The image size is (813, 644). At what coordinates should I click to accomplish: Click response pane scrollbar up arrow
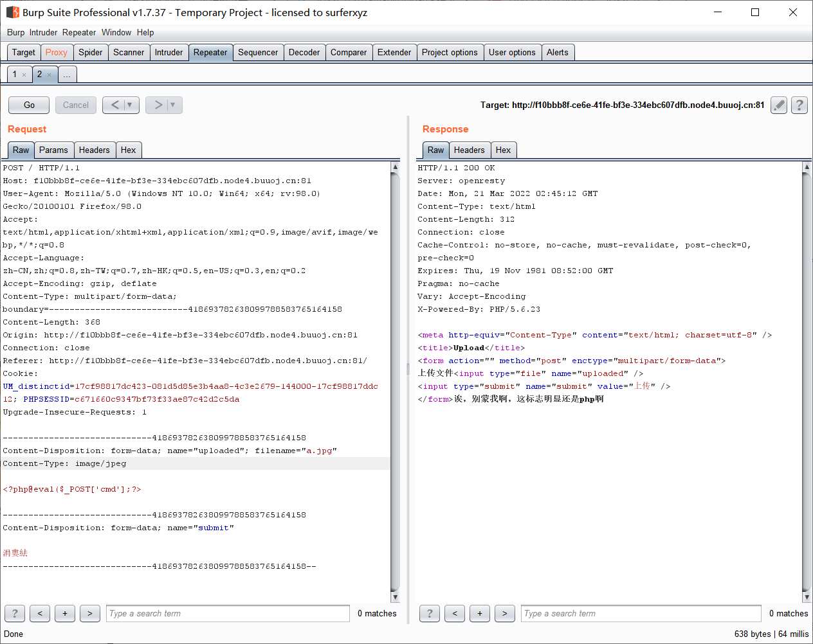point(807,167)
